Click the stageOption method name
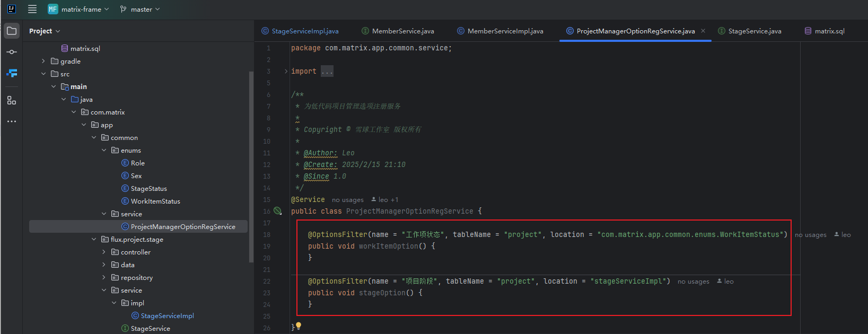This screenshot has width=868, height=334. click(x=382, y=293)
